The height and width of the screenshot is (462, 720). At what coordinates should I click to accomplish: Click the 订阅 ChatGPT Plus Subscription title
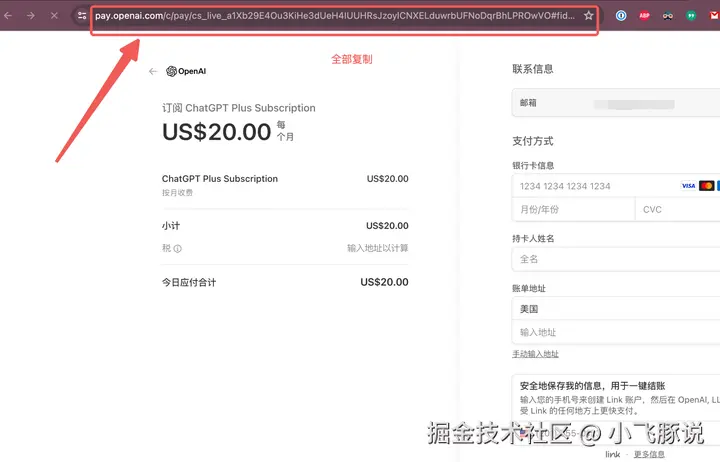239,108
